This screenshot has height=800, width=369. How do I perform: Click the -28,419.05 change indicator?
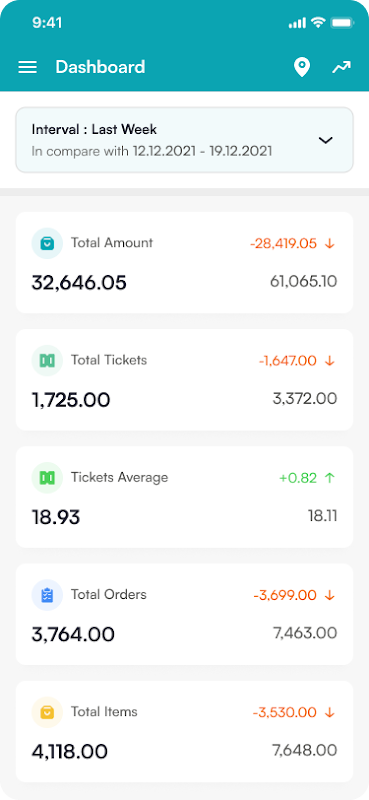292,244
